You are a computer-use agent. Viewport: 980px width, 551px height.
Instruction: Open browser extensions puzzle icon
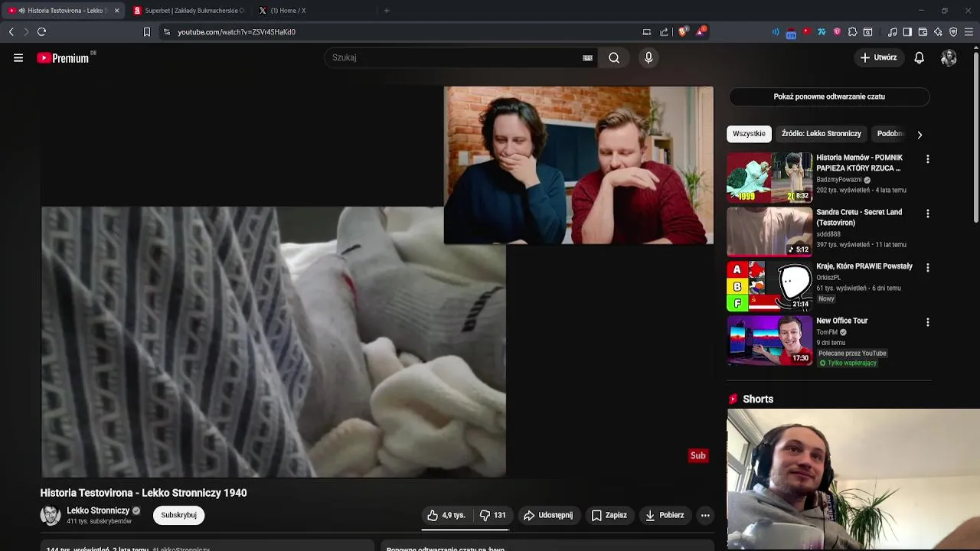point(852,31)
